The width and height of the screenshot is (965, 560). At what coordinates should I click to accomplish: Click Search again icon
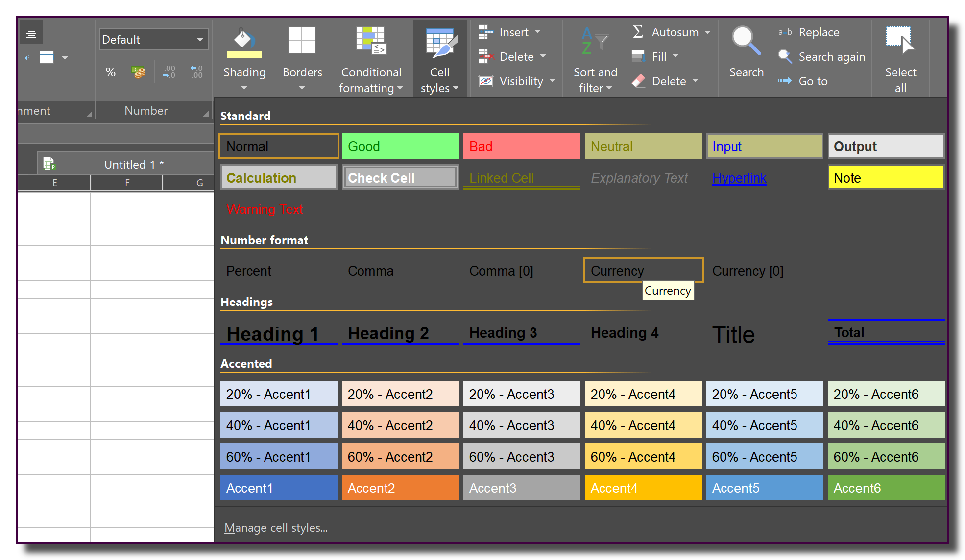click(785, 57)
